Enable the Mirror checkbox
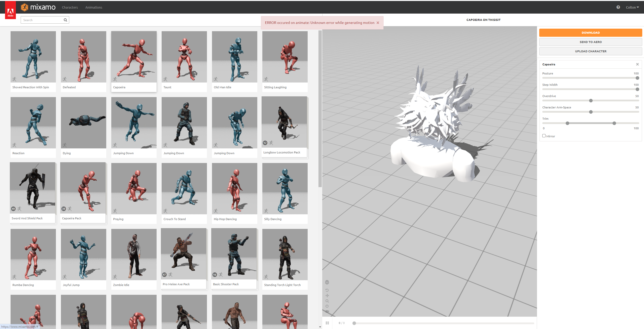Screen dimensions: 644x329 pos(544,136)
